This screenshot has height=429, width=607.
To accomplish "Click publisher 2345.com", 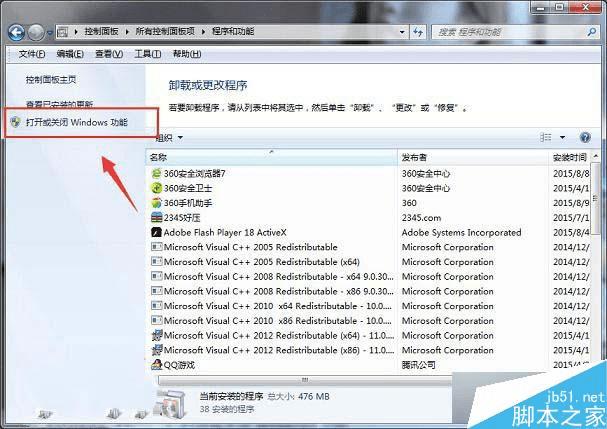I will point(421,218).
